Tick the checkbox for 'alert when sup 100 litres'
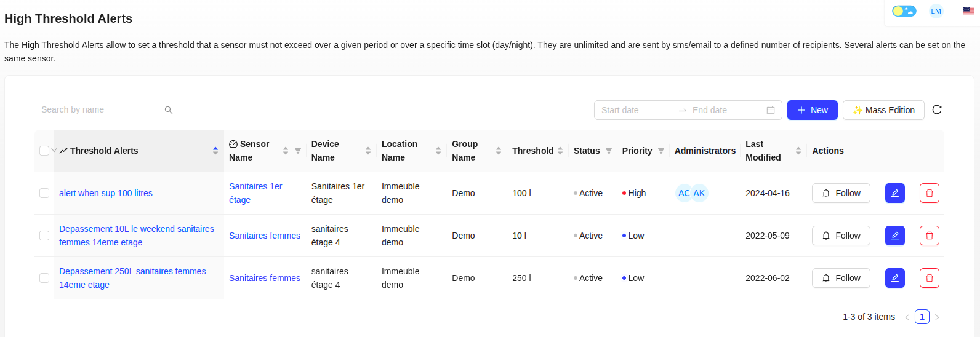The image size is (980, 337). [44, 193]
